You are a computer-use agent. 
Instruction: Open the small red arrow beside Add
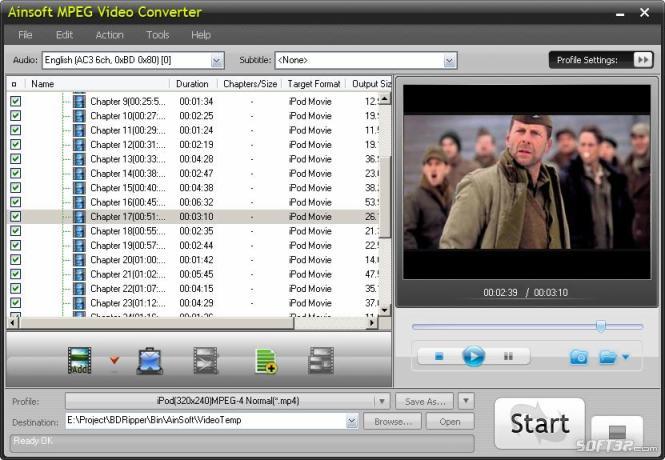tap(115, 360)
